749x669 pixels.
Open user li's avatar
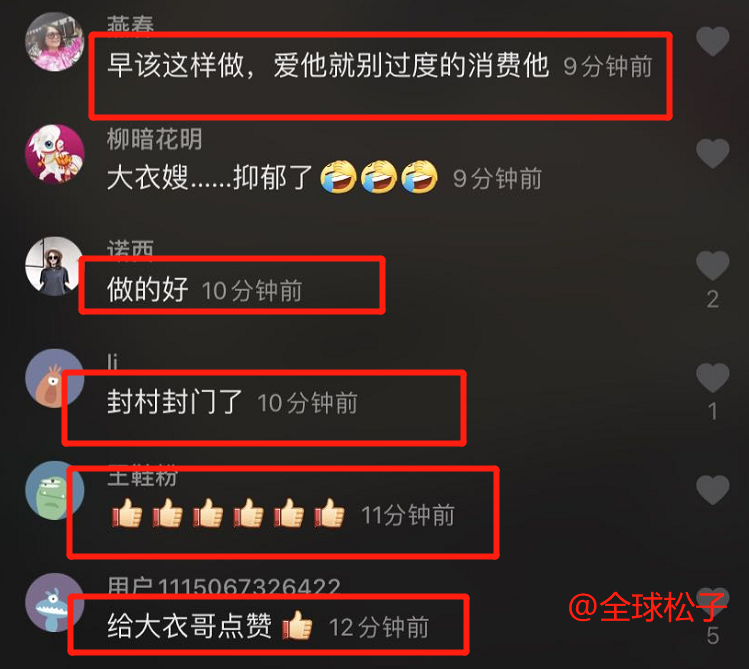[54, 378]
